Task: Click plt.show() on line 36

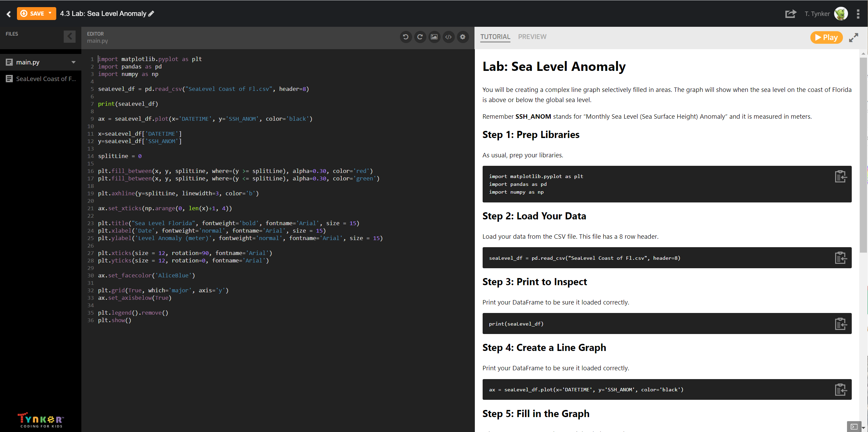Action: 115,320
